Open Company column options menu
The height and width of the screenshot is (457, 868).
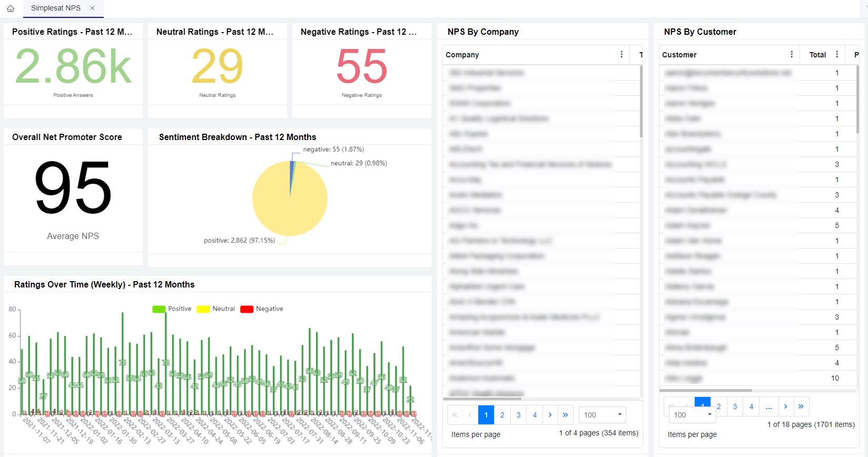coord(622,55)
